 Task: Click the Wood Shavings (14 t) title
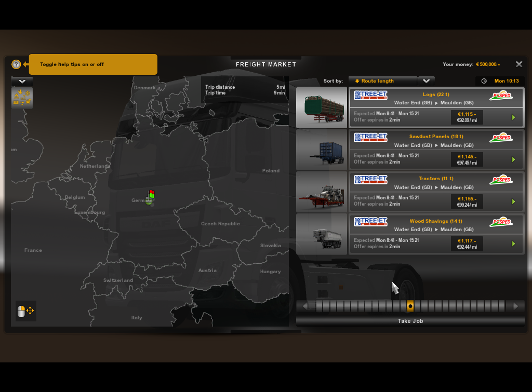[436, 221]
